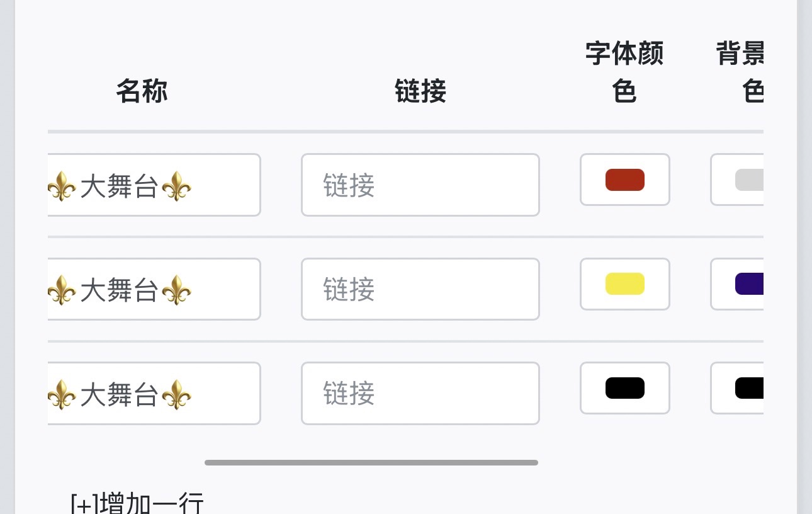Screen dimensions: 812x514
Task: Click the 链接 input in the first row
Action: pyautogui.click(x=420, y=185)
